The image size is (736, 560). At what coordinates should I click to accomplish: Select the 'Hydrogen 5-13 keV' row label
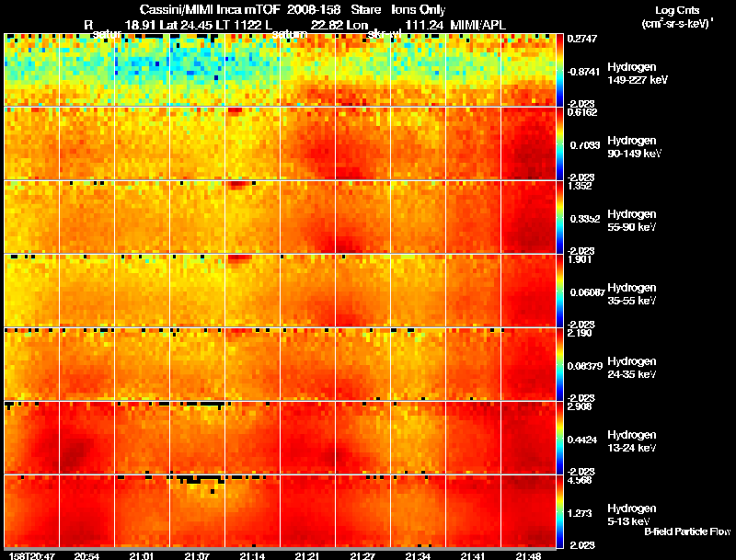coord(632,515)
